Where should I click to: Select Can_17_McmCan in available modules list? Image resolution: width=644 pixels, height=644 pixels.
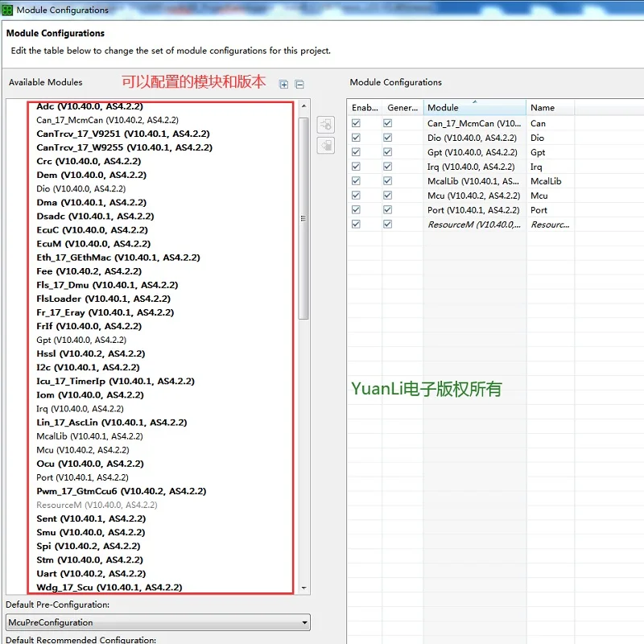pos(107,120)
